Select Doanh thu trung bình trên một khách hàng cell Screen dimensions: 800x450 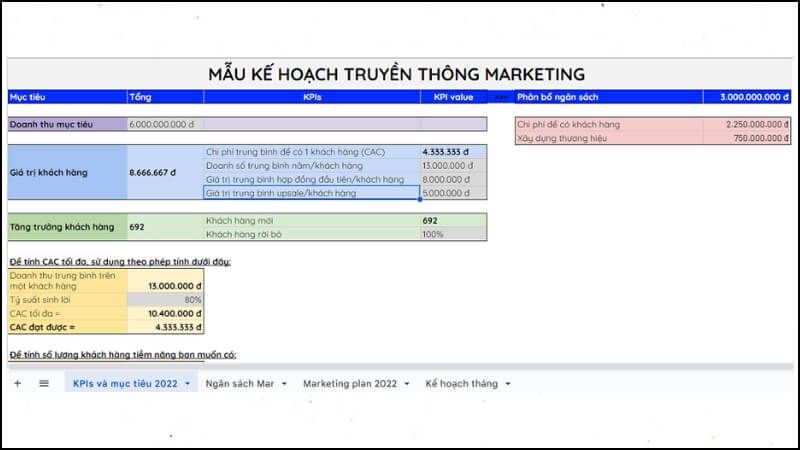(67, 281)
